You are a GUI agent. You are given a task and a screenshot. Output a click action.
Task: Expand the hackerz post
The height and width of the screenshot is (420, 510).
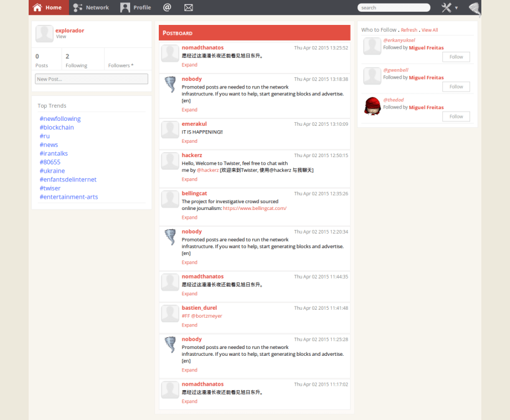click(189, 179)
